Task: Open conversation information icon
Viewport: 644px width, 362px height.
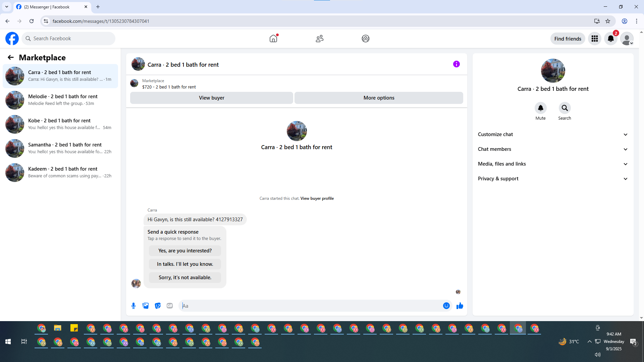Action: click(457, 64)
